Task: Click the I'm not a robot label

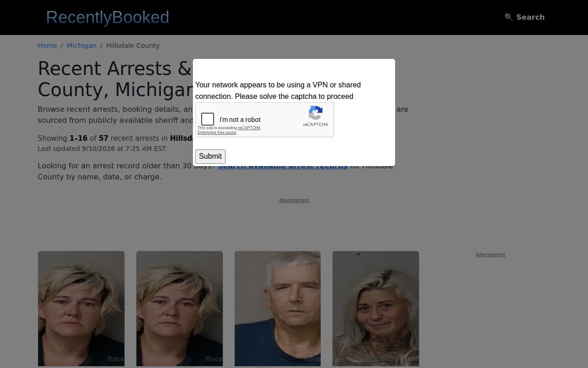Action: point(240,120)
